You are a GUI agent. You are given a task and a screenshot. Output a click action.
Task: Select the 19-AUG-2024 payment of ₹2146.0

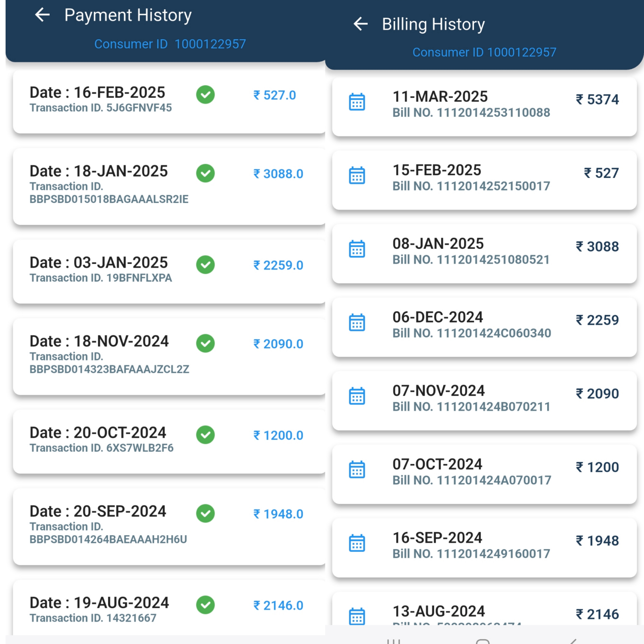(x=169, y=607)
